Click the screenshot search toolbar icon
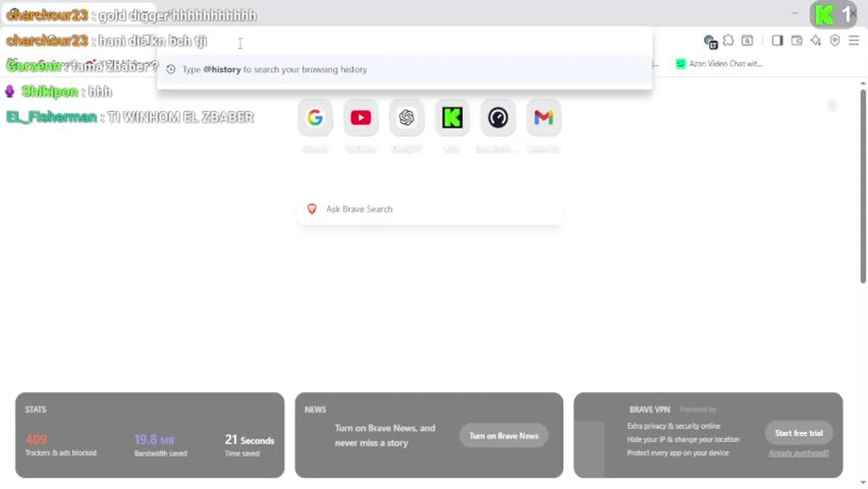Screen dimensions: 868x489 [x=747, y=41]
